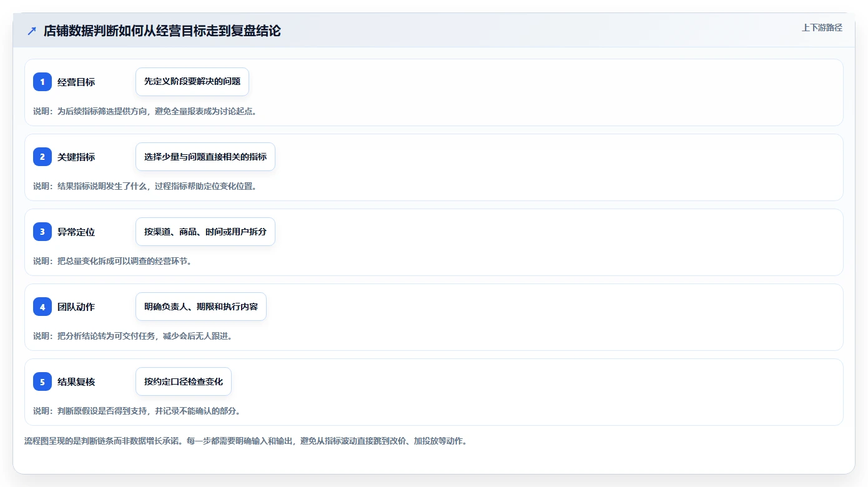Click the 上下游路径 label at top right
The width and height of the screenshot is (868, 487).
pos(822,27)
